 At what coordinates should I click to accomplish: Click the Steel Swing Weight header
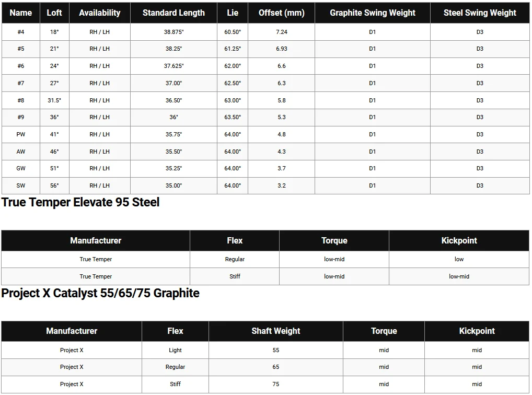480,13
